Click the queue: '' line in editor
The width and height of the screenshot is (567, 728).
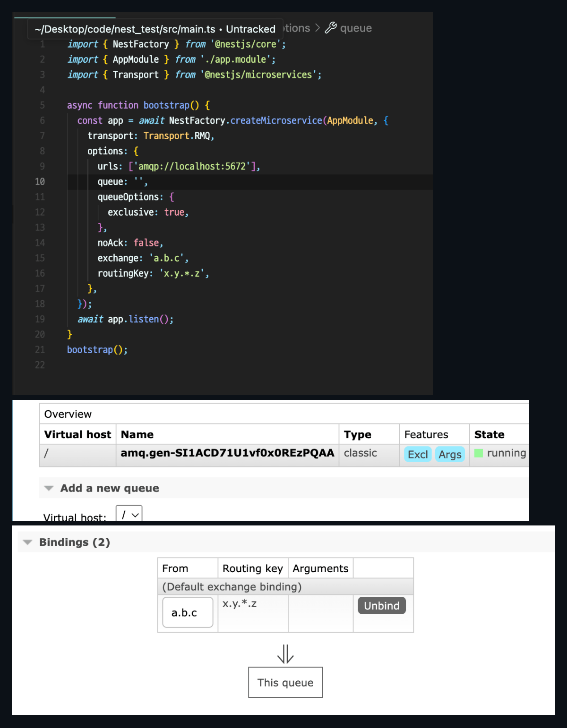(x=123, y=182)
